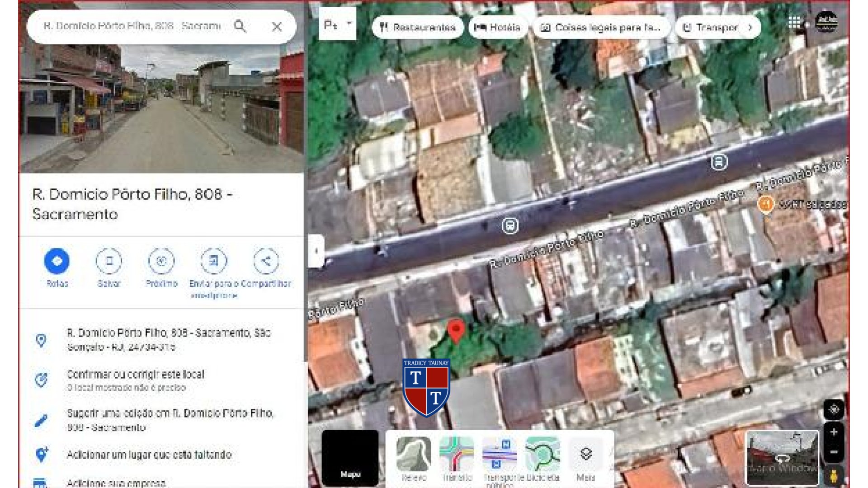The width and height of the screenshot is (868, 488).
Task: Click the bus stop icon near map center
Action: click(x=510, y=225)
